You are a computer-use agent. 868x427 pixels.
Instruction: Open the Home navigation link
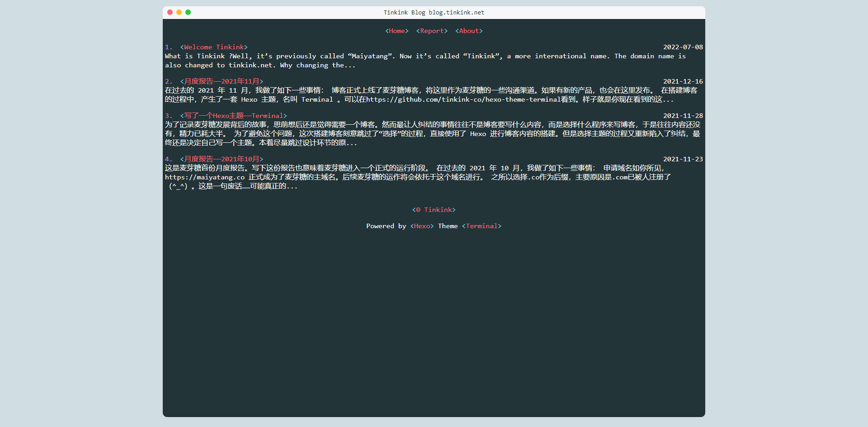pos(396,31)
